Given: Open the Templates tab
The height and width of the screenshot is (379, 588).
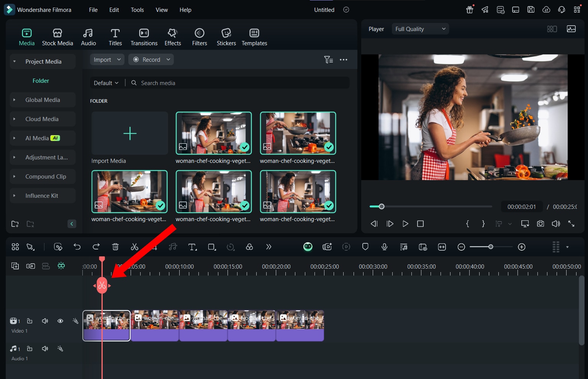Looking at the screenshot, I should (x=254, y=37).
